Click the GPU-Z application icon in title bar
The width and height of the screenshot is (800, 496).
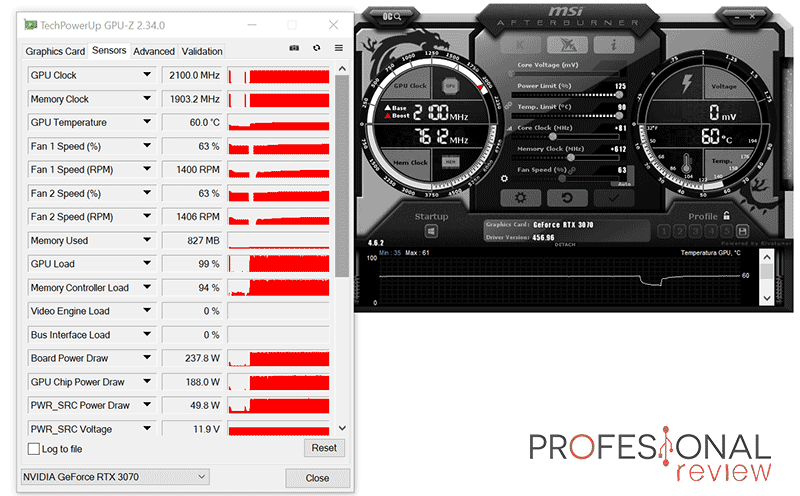point(31,24)
